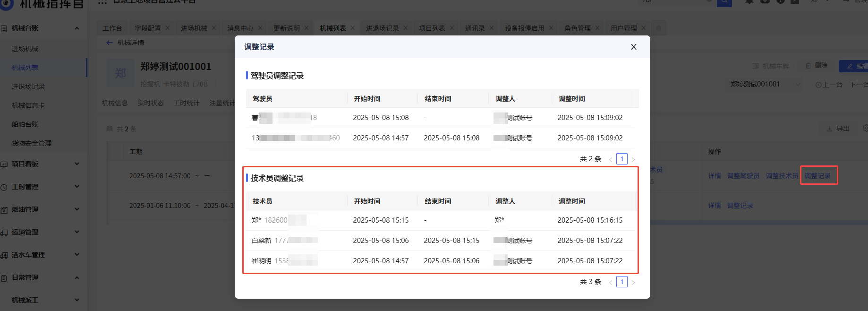Go to next page in 技术员调整记录

[633, 282]
